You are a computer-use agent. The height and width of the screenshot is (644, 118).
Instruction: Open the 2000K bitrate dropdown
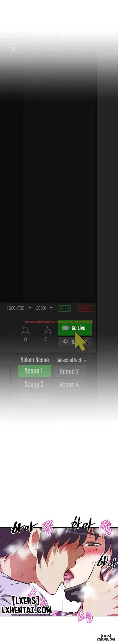44,308
